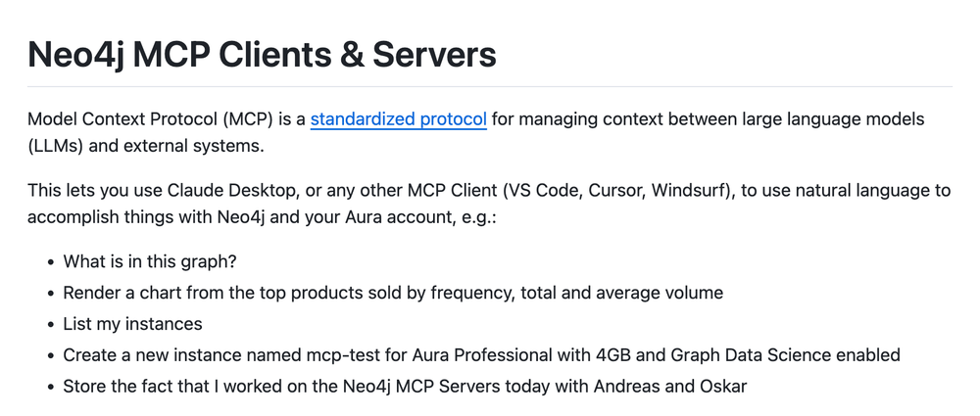Select the "What is in this graph?" bullet
The width and height of the screenshot is (980, 416).
tap(150, 261)
